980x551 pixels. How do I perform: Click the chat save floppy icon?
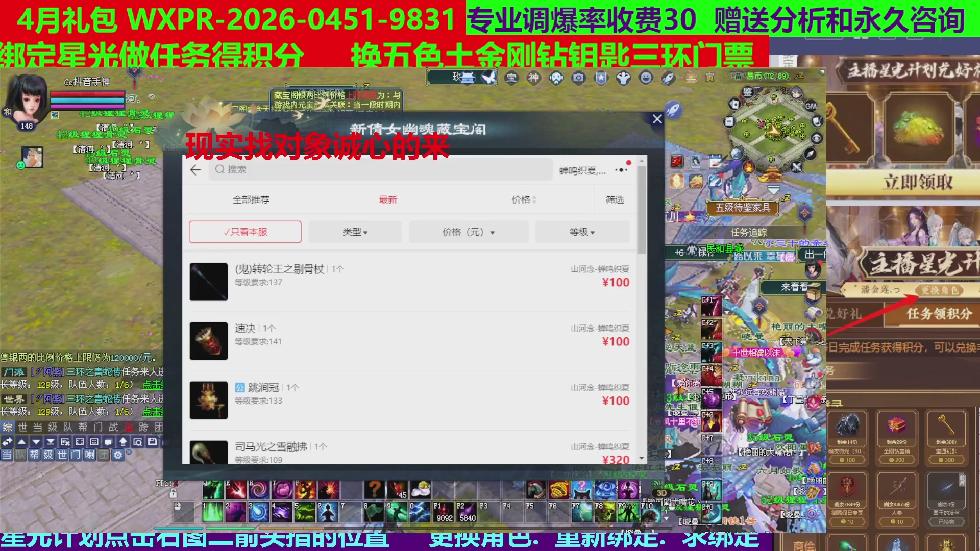[152, 442]
